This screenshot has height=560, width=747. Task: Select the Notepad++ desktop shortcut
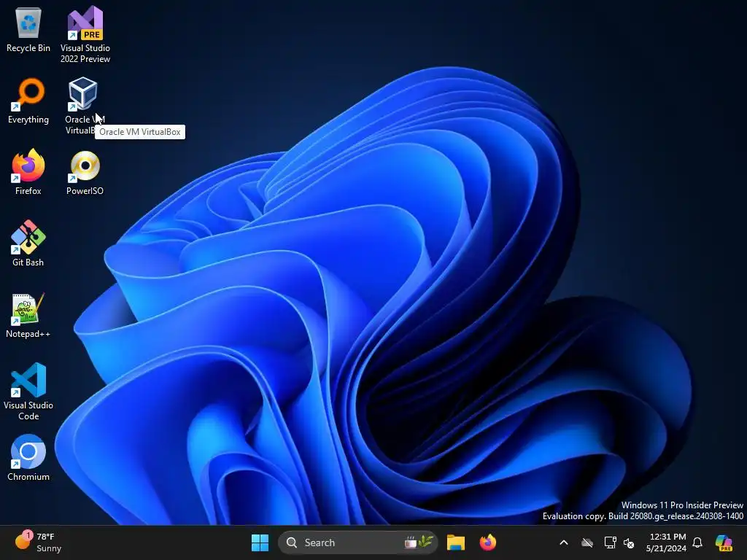28,315
